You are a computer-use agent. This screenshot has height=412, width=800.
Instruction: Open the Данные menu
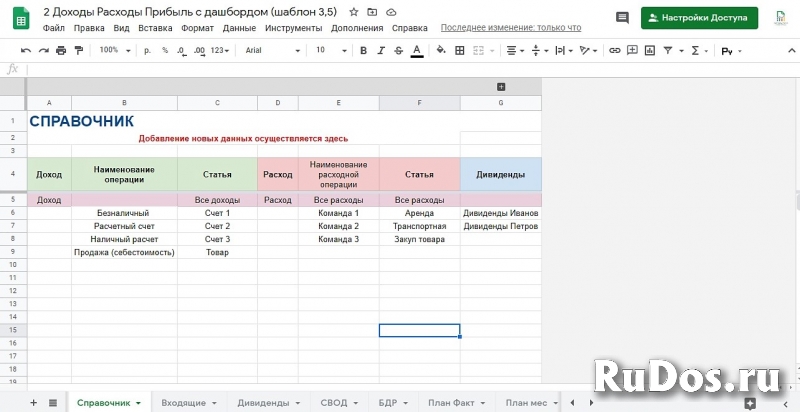coord(239,28)
